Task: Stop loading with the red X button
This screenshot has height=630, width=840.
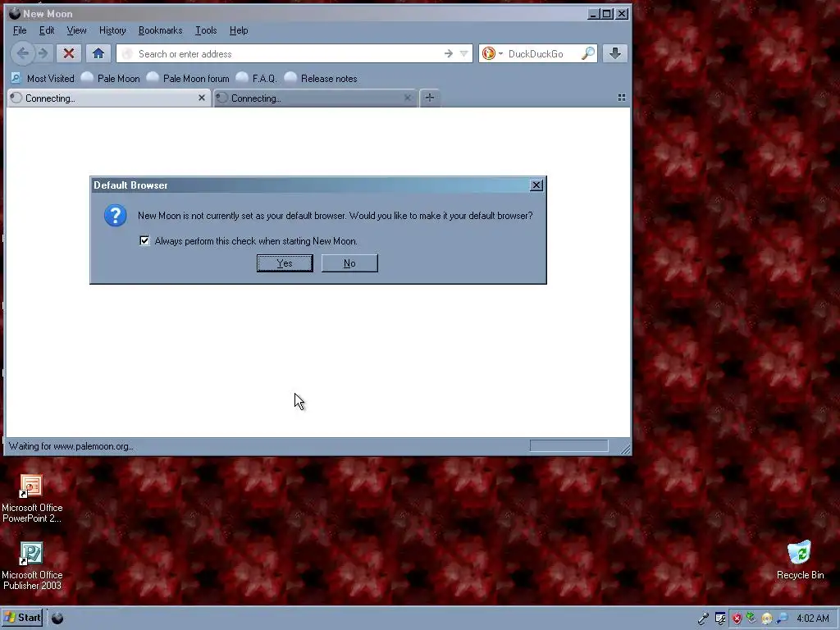Action: click(69, 53)
